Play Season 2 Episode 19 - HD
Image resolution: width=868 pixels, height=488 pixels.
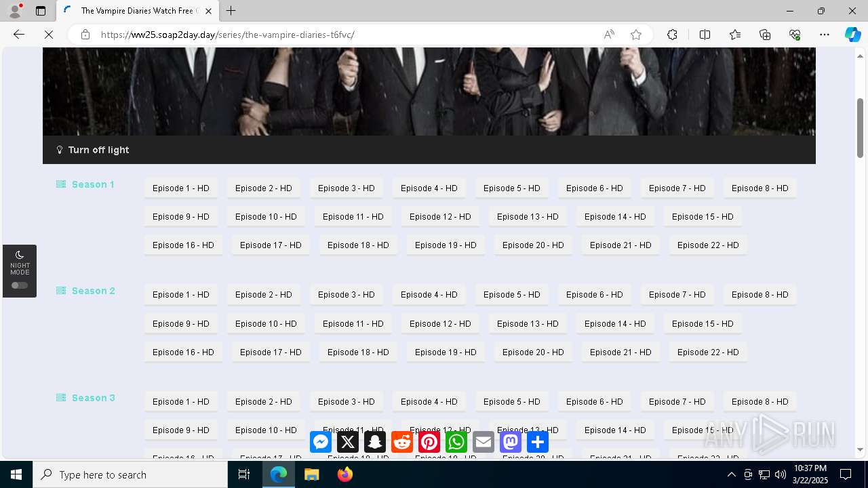click(x=446, y=352)
